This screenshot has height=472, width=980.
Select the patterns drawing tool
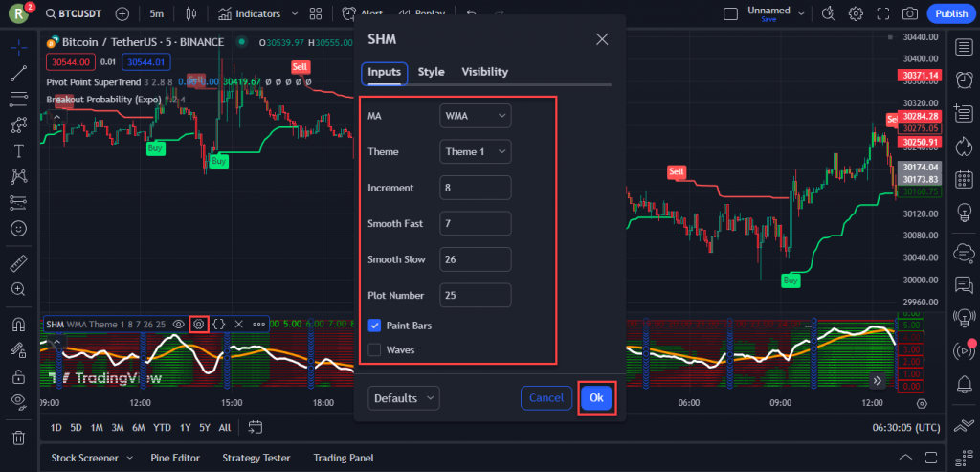19,125
